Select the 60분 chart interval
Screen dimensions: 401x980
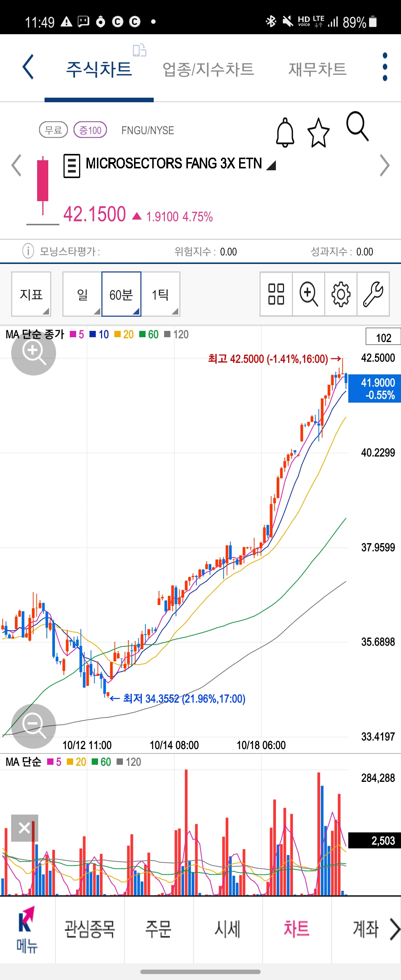click(x=121, y=294)
